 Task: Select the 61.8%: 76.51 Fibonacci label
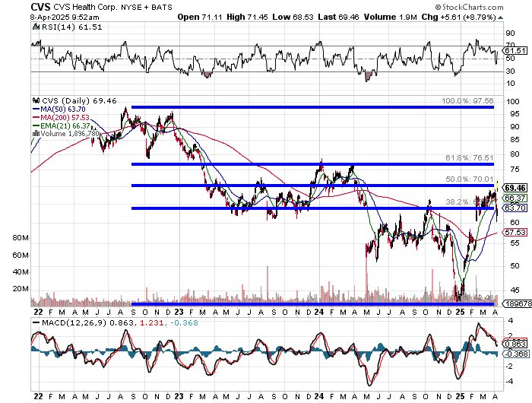pyautogui.click(x=469, y=157)
